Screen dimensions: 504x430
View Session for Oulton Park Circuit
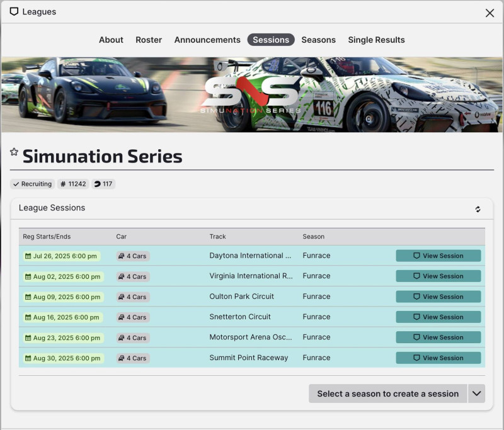(438, 297)
